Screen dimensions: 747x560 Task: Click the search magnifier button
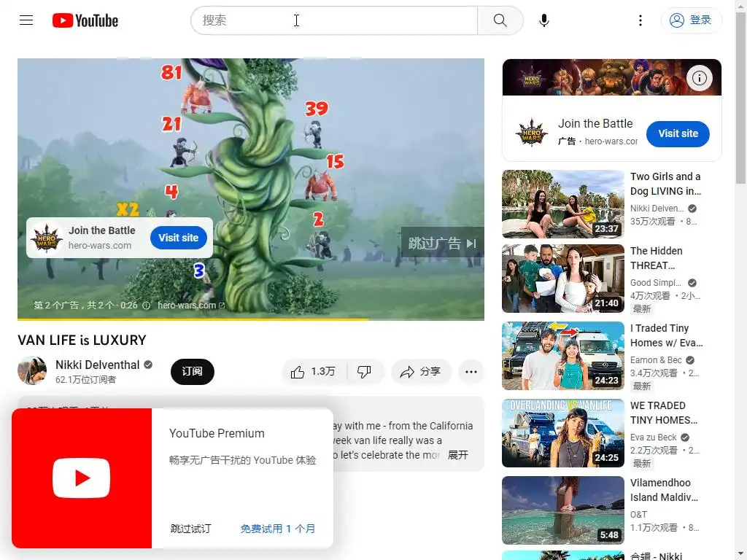tap(500, 20)
